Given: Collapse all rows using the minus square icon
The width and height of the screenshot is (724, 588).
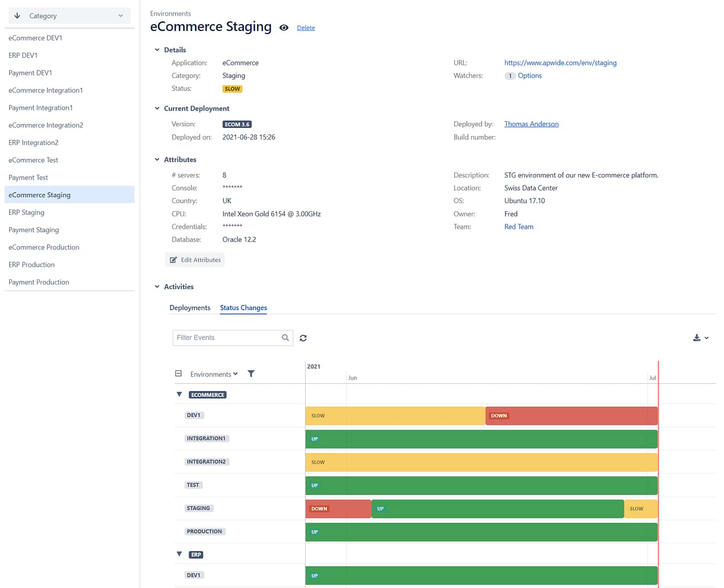Looking at the screenshot, I should 178,373.
